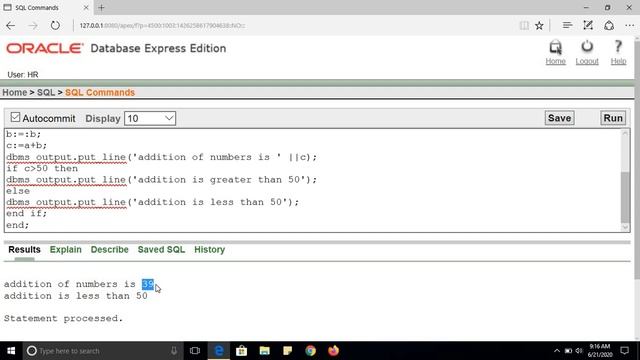This screenshot has width=640, height=360.
Task: Open Microsoft Edge from taskbar
Action: point(219,351)
